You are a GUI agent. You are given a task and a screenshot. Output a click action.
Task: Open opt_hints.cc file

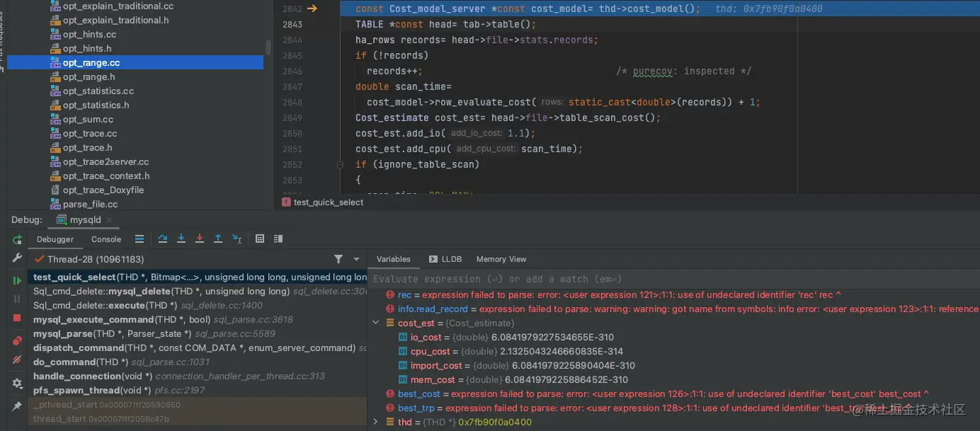tap(89, 35)
